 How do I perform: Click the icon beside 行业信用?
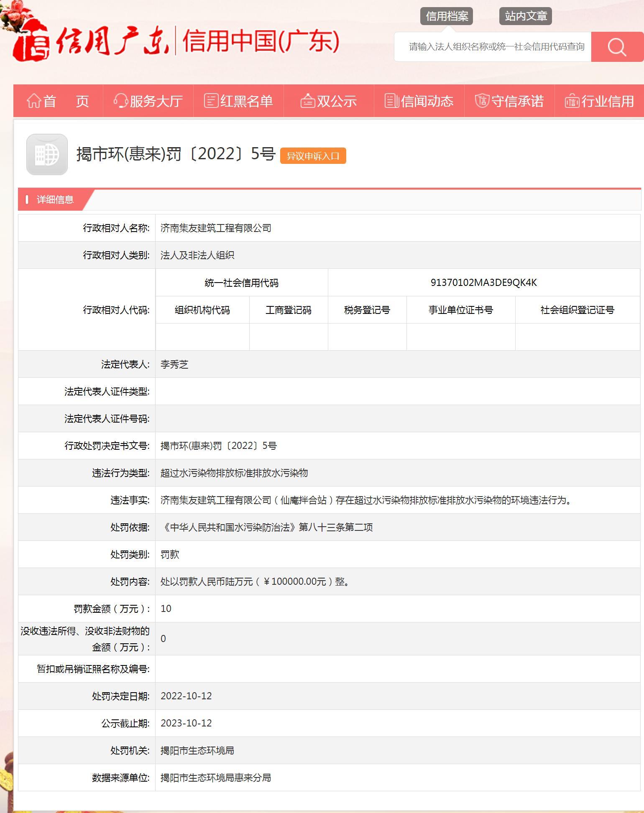tap(572, 101)
